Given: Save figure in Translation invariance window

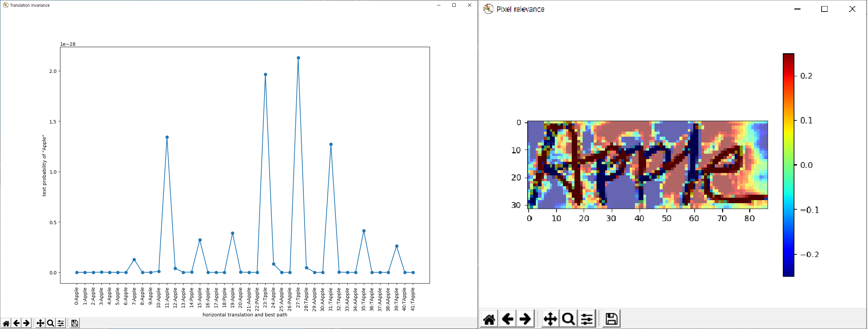Looking at the screenshot, I should tap(75, 323).
